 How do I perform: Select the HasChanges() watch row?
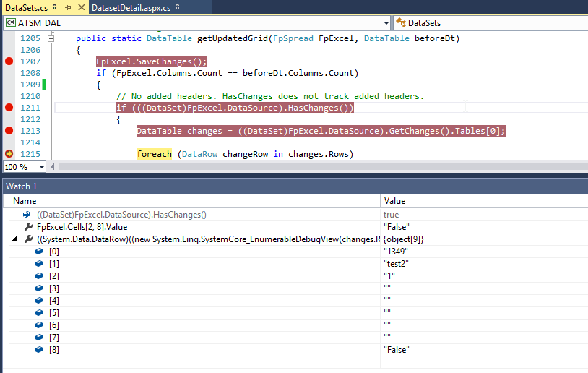pyautogui.click(x=121, y=215)
